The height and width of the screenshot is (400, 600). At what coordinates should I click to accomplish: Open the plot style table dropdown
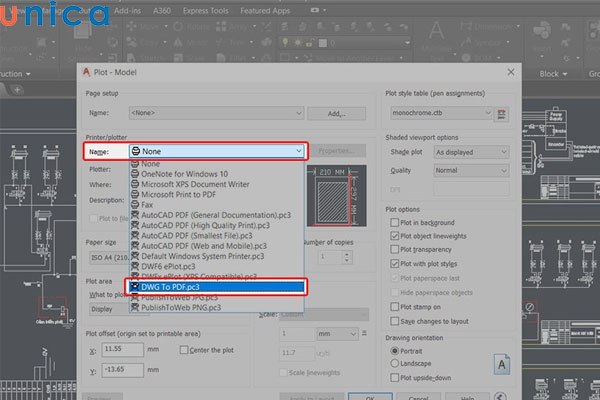tap(441, 113)
